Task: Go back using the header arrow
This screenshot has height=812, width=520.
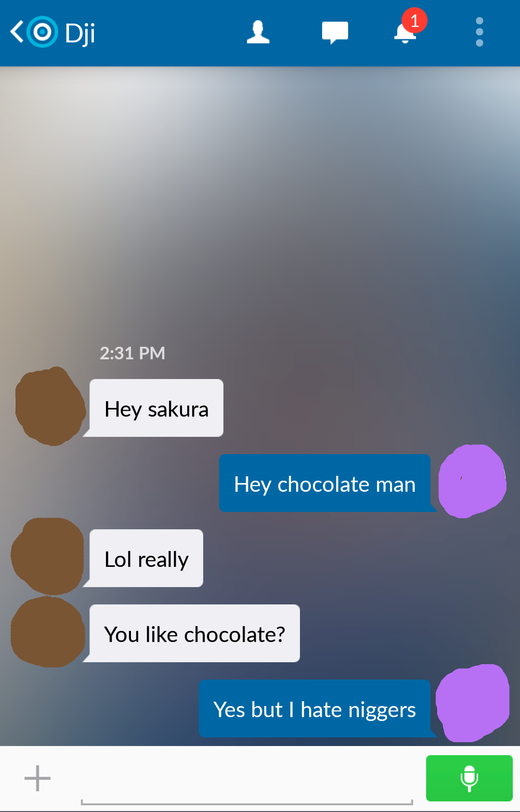Action: click(16, 32)
